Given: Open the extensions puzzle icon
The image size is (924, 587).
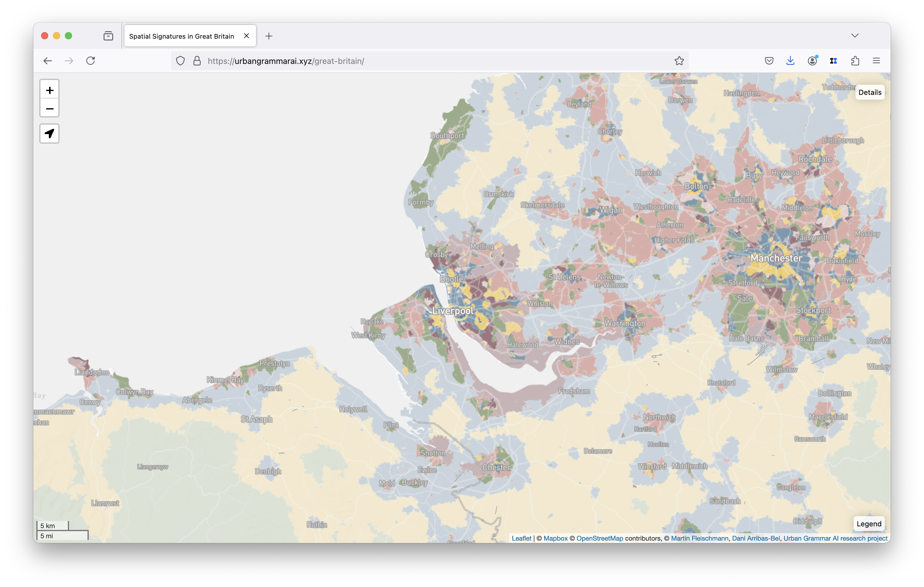Looking at the screenshot, I should 855,61.
